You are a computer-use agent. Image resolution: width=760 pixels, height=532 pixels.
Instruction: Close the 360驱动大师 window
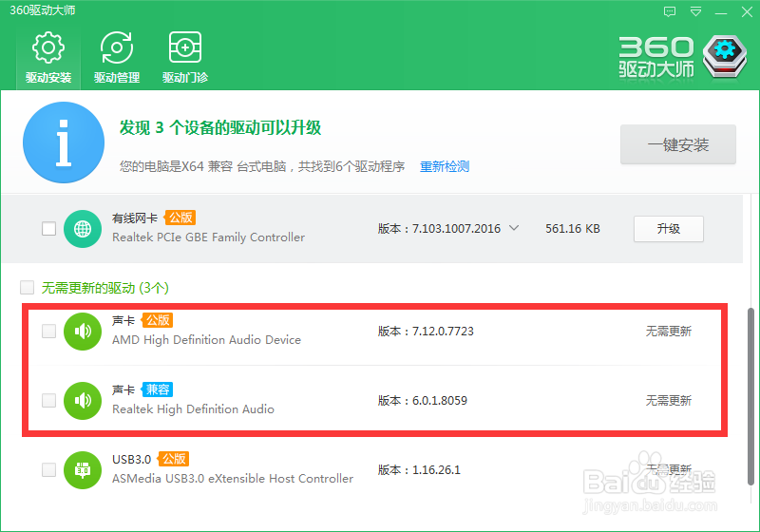coord(747,11)
